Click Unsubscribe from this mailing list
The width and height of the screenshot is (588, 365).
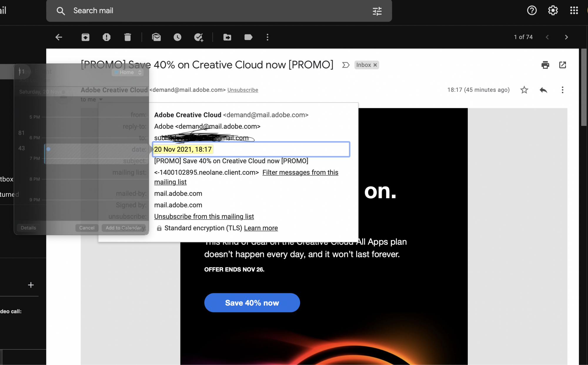[x=204, y=216]
